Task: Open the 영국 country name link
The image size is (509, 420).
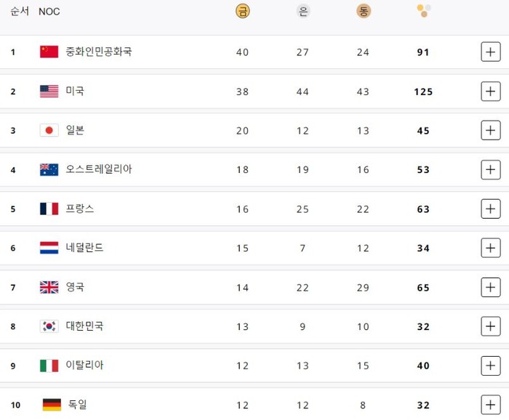Action: pyautogui.click(x=75, y=287)
